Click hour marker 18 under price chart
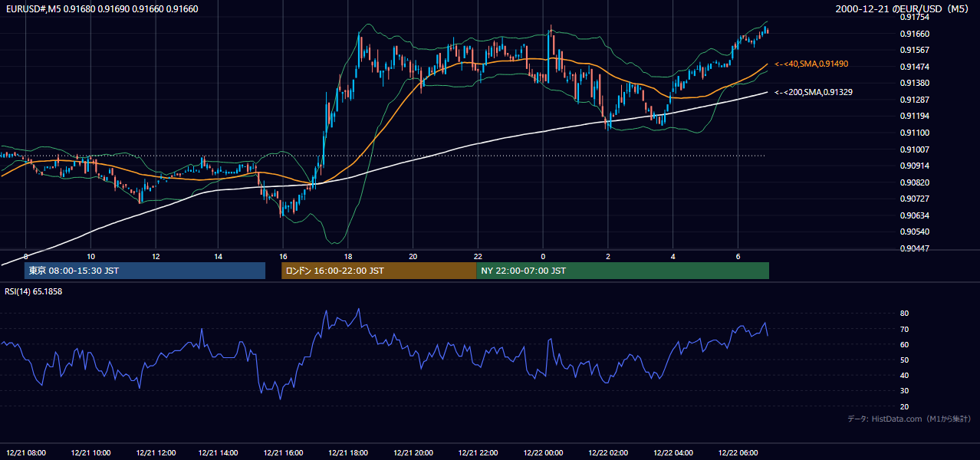This screenshot has height=460, width=980. click(x=348, y=256)
